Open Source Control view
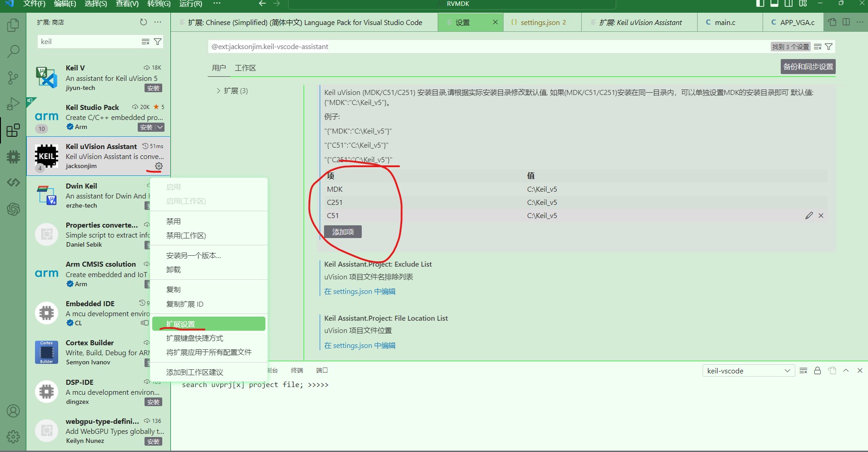 (x=13, y=78)
